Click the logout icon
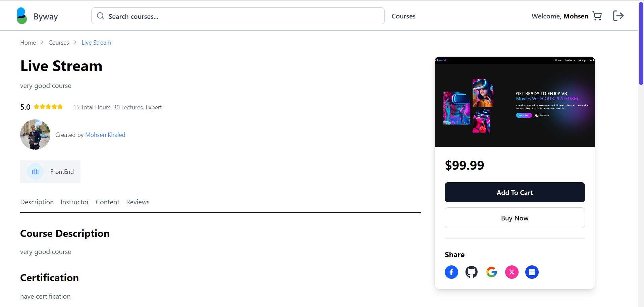 [x=618, y=16]
